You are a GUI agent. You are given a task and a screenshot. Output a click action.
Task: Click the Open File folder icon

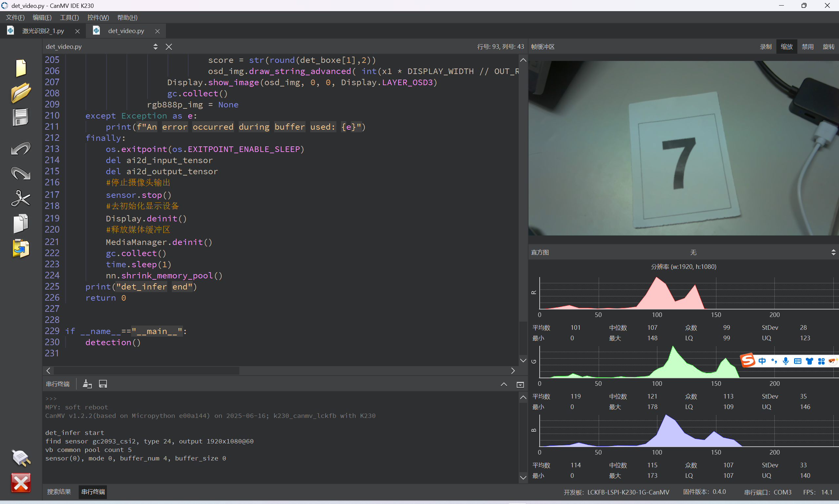pyautogui.click(x=21, y=92)
